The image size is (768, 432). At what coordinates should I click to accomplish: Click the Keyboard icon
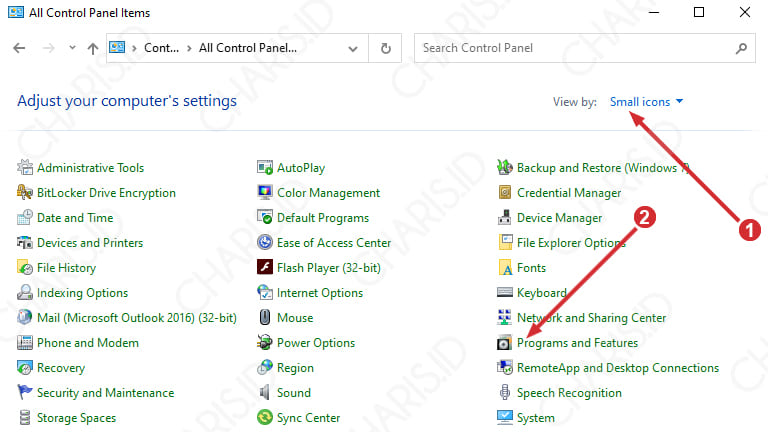(x=505, y=292)
